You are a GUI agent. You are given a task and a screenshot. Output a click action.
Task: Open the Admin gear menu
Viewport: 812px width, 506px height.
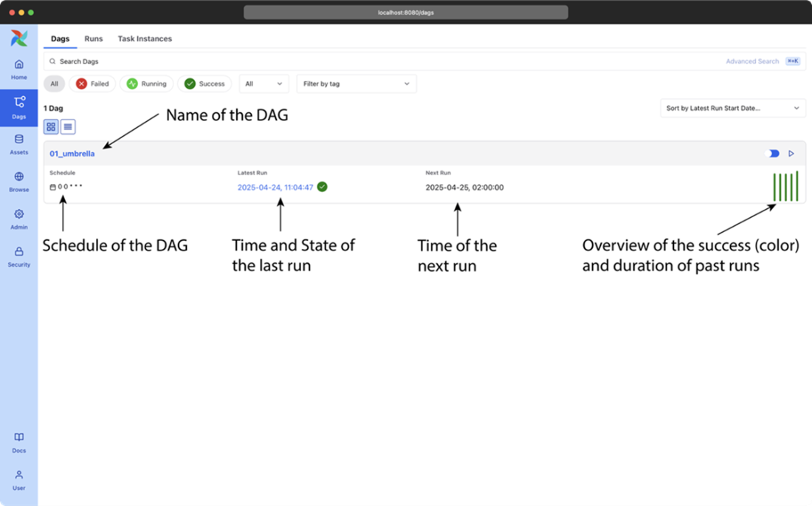[x=19, y=219]
